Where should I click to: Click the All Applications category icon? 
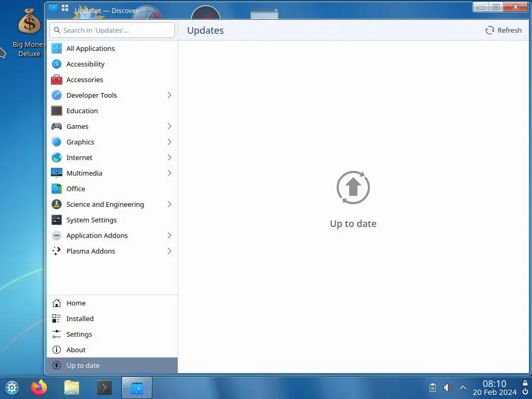pyautogui.click(x=57, y=48)
